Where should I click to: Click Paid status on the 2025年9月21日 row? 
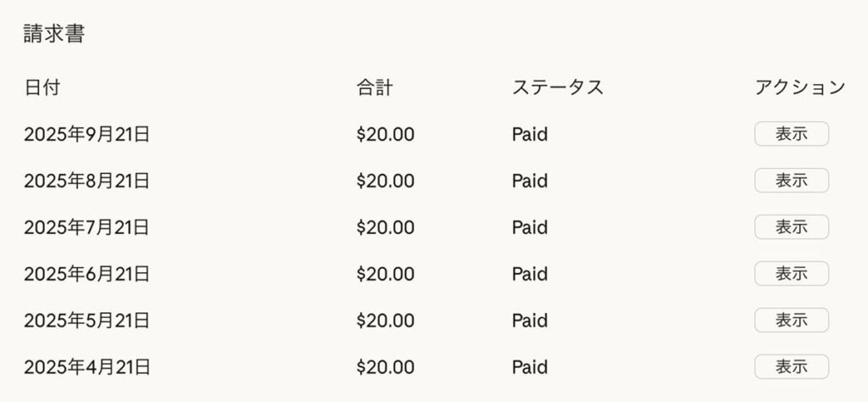[530, 134]
